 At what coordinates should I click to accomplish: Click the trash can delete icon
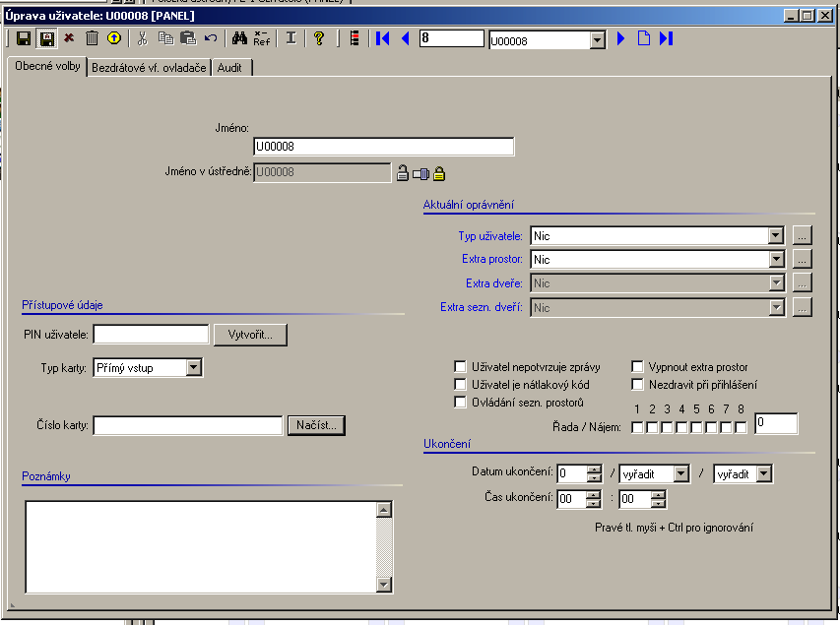[x=92, y=38]
